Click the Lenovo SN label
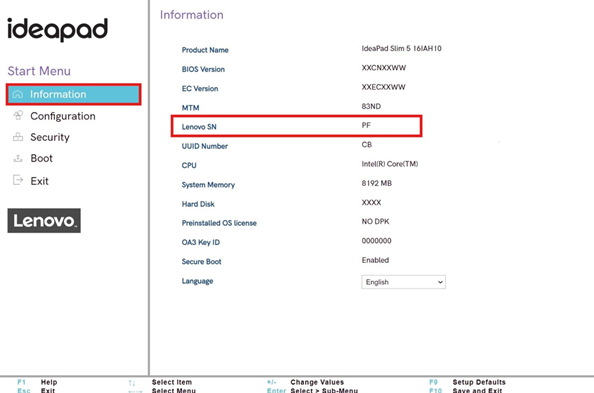The image size is (594, 393). pyautogui.click(x=199, y=127)
